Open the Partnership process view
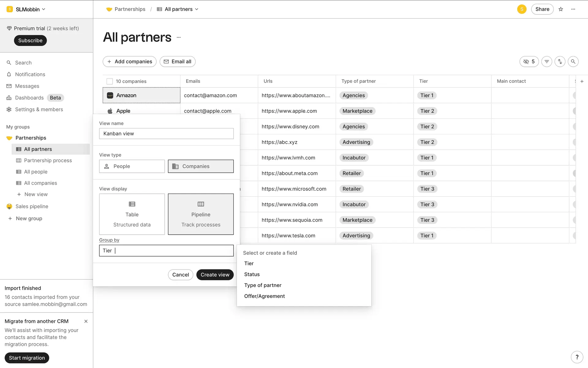The width and height of the screenshot is (588, 368). [x=48, y=160]
